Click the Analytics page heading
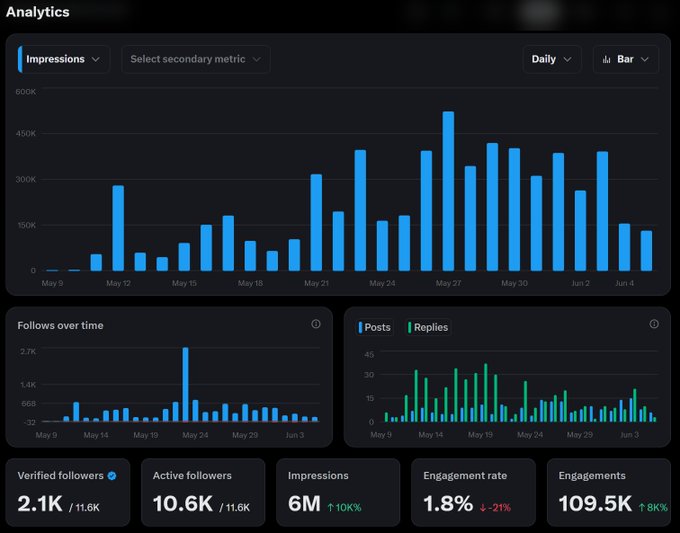680x533 pixels. point(38,12)
